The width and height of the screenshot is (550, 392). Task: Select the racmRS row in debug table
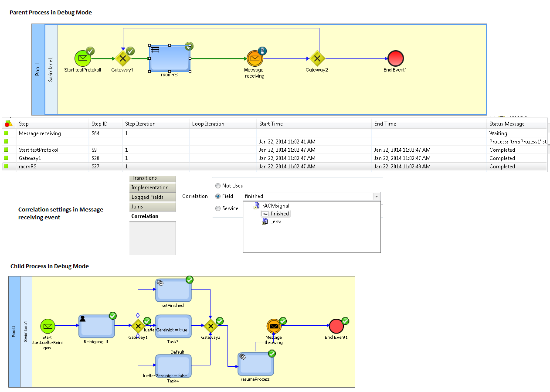275,167
